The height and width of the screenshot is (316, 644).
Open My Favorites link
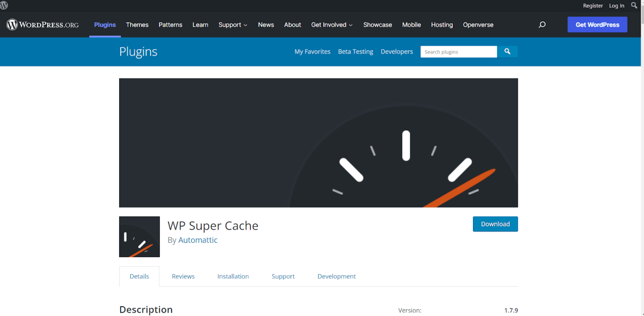pyautogui.click(x=312, y=52)
